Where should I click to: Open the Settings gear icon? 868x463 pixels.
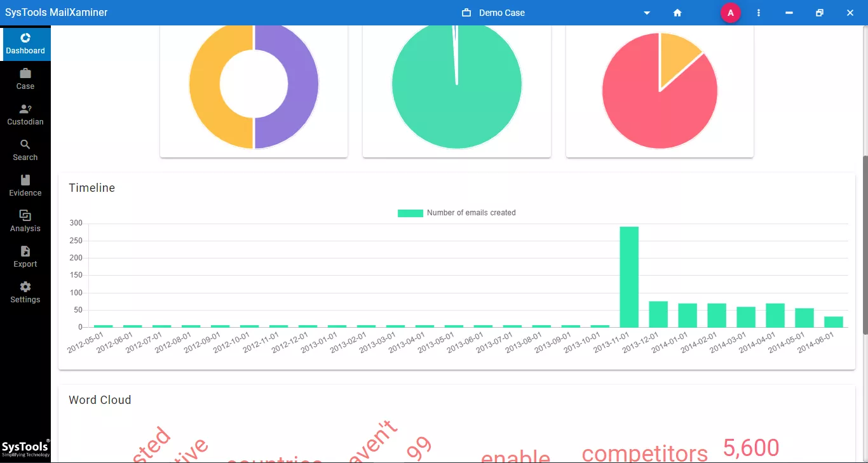(25, 286)
